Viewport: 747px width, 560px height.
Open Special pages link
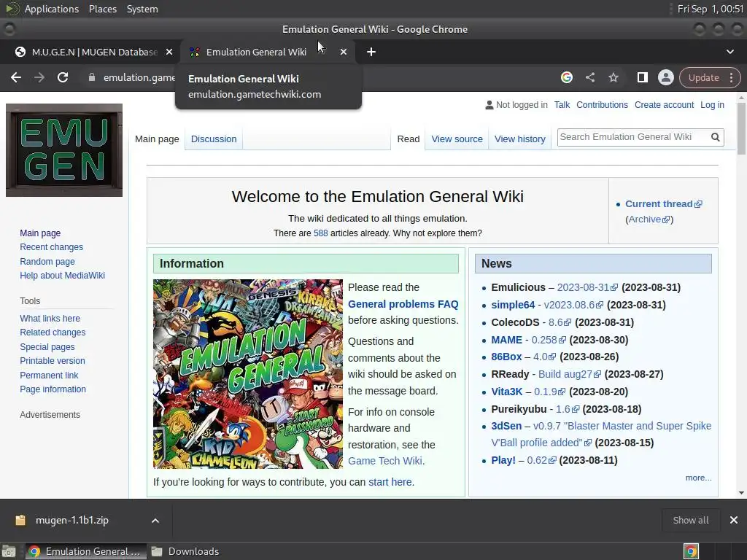[47, 346]
